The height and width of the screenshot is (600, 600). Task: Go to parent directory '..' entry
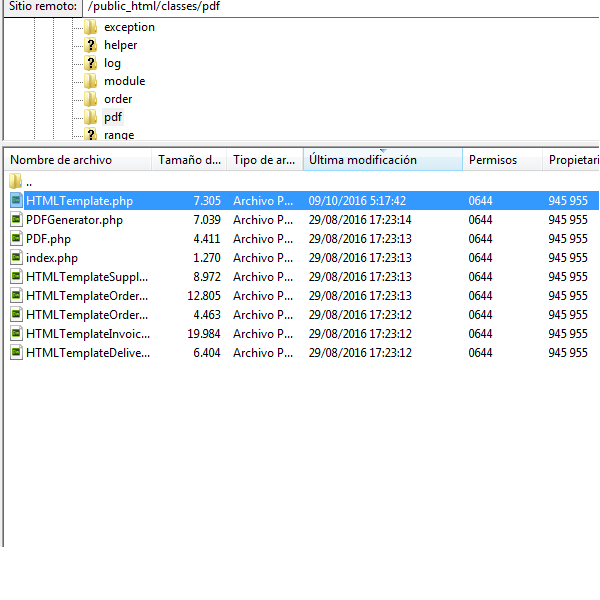(29, 182)
